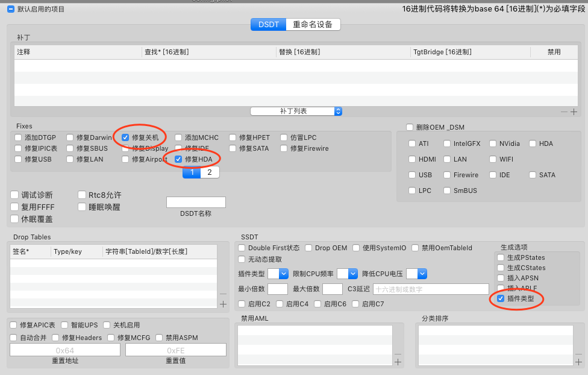Click the 最小倍数 input field

tap(278, 289)
